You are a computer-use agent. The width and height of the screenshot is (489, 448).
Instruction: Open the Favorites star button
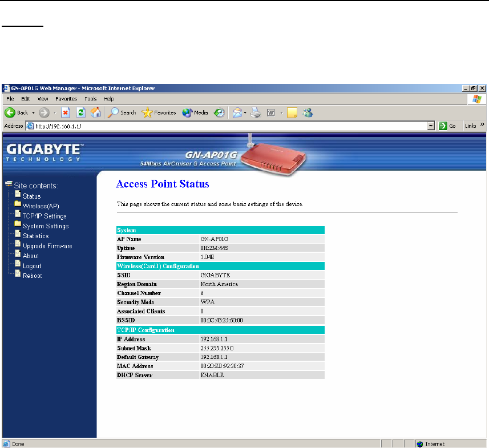[159, 112]
